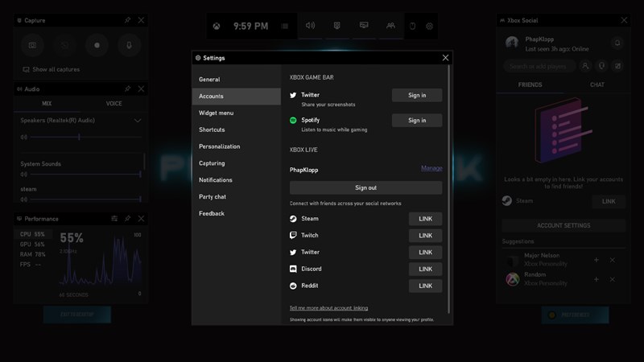644x362 pixels.
Task: Select FPS metric in Performance widget
Action: (x=32, y=265)
